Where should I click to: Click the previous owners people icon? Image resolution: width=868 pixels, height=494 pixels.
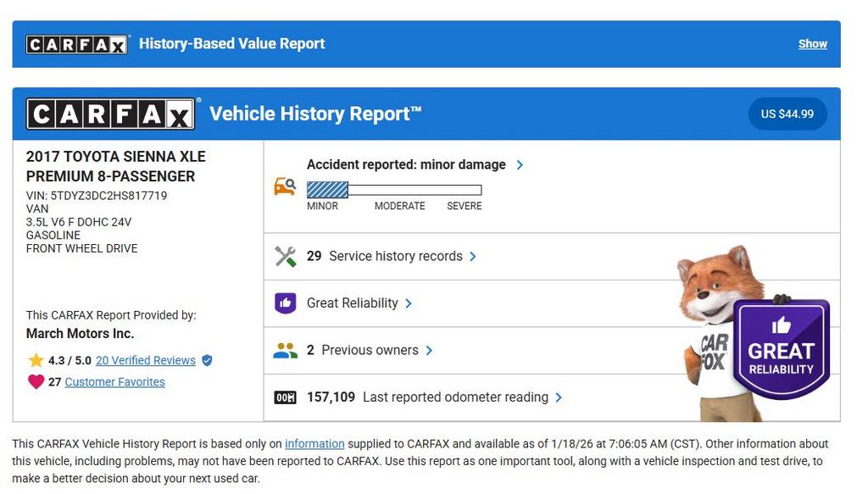(285, 351)
